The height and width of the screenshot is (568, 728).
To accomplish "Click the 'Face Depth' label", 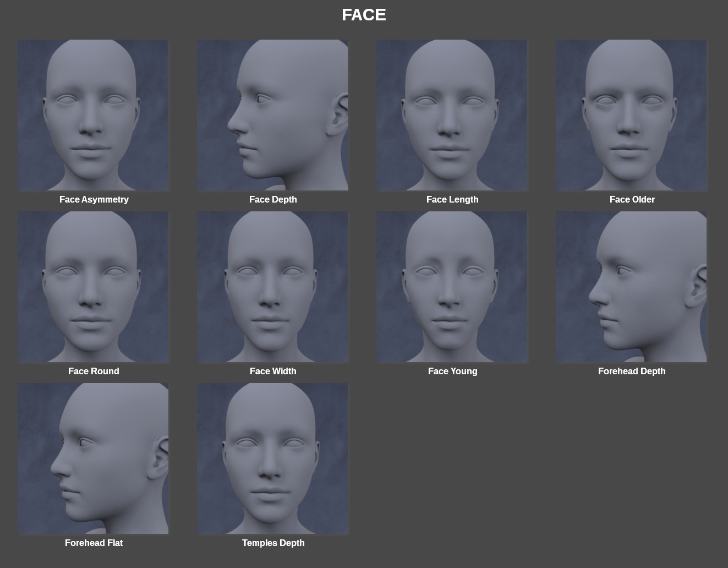I will pyautogui.click(x=273, y=200).
